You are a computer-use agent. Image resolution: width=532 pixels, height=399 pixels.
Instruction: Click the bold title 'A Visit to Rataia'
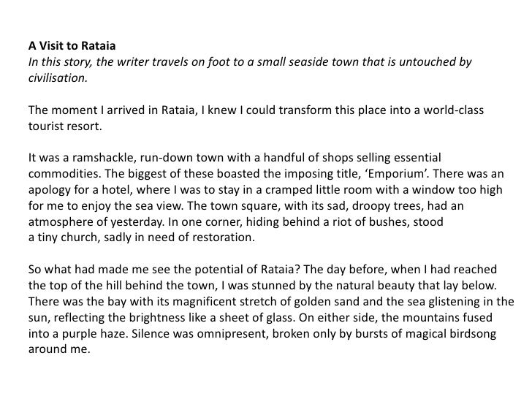(x=72, y=45)
